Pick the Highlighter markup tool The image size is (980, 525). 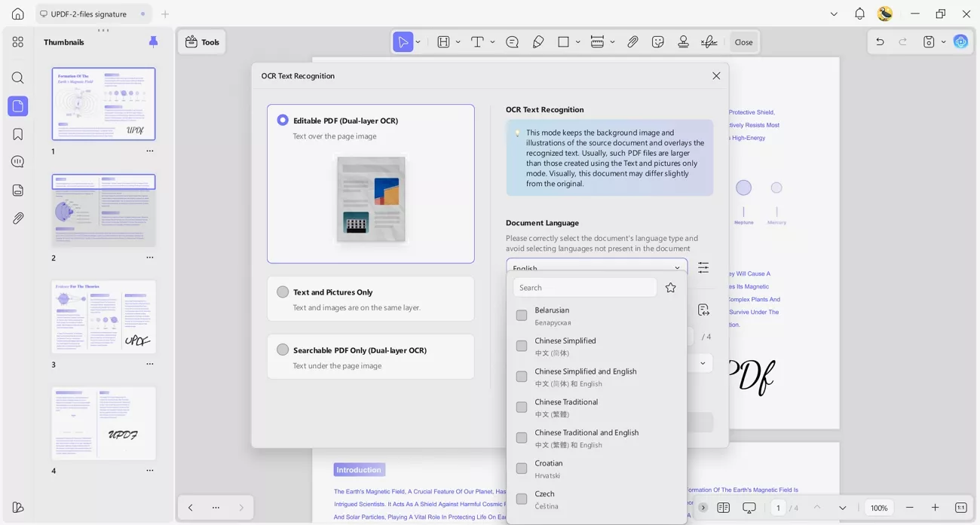pyautogui.click(x=538, y=41)
